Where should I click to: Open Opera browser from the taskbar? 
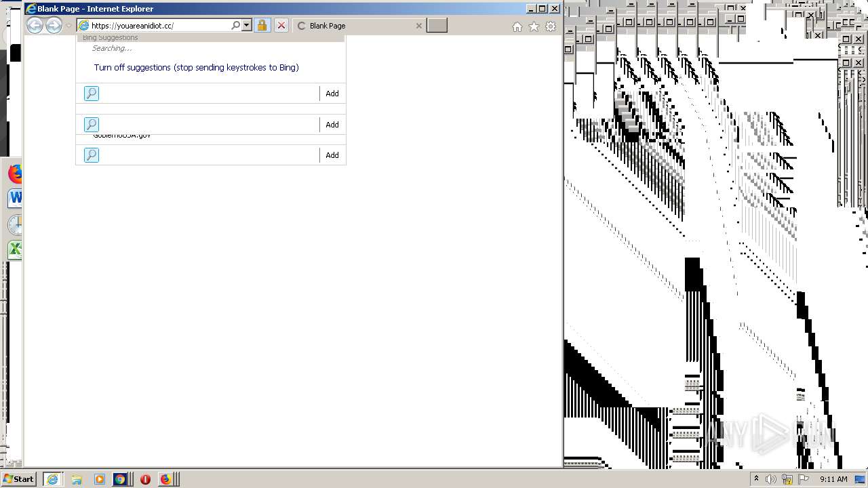point(145,479)
